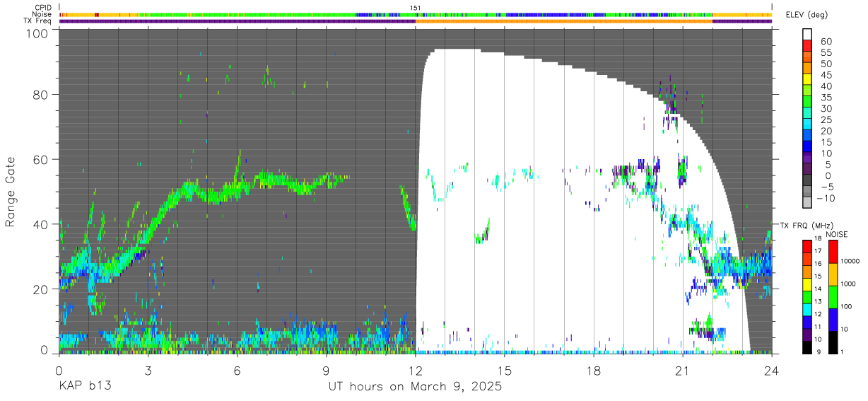
Task: Click the KAP b13 radar label
Action: [x=84, y=387]
